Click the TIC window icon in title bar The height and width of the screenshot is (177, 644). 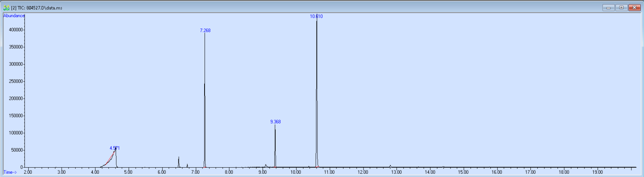point(6,8)
